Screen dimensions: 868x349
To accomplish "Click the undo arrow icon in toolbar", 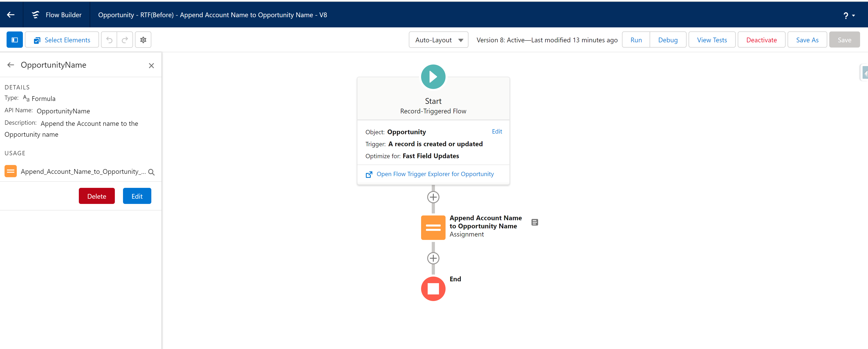I will coord(110,40).
